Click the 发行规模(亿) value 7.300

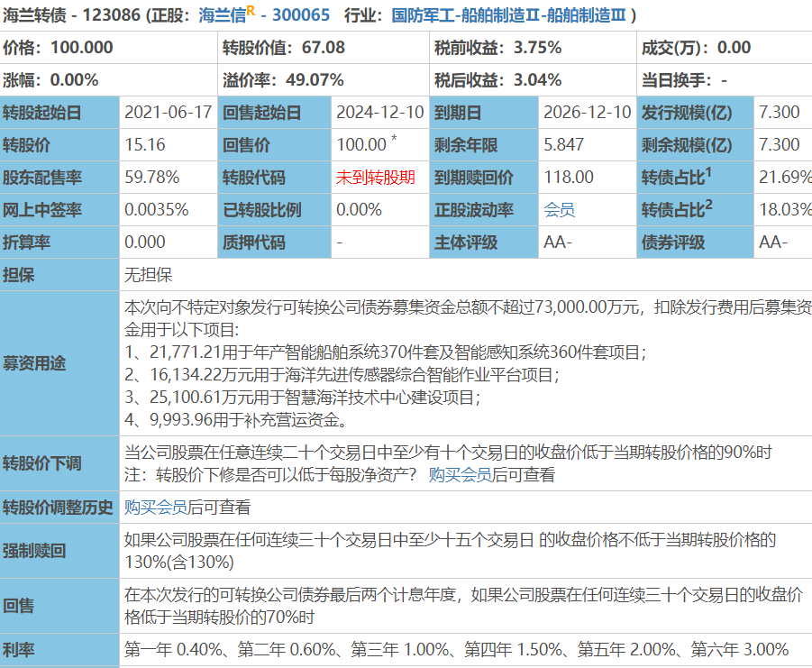(x=780, y=113)
